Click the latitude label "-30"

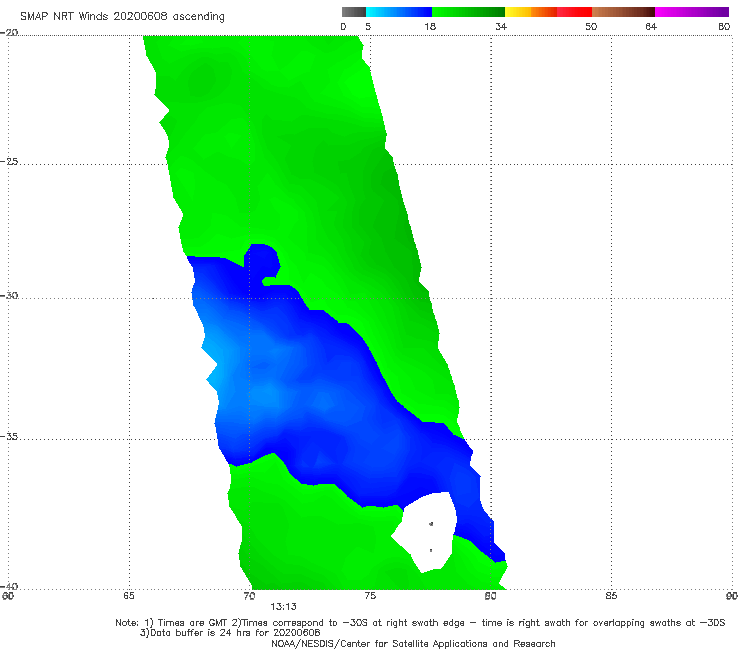pyautogui.click(x=9, y=295)
